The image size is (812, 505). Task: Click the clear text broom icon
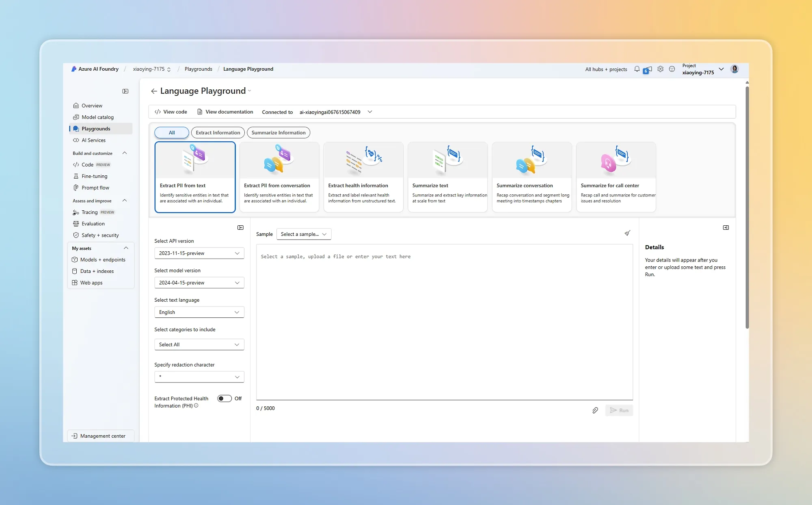click(627, 233)
